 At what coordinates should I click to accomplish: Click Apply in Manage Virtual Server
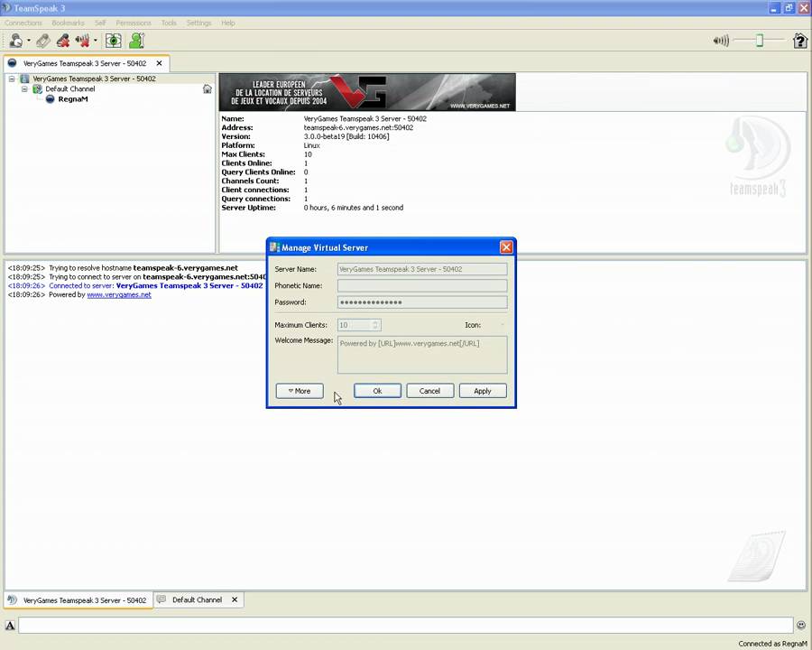(x=483, y=391)
